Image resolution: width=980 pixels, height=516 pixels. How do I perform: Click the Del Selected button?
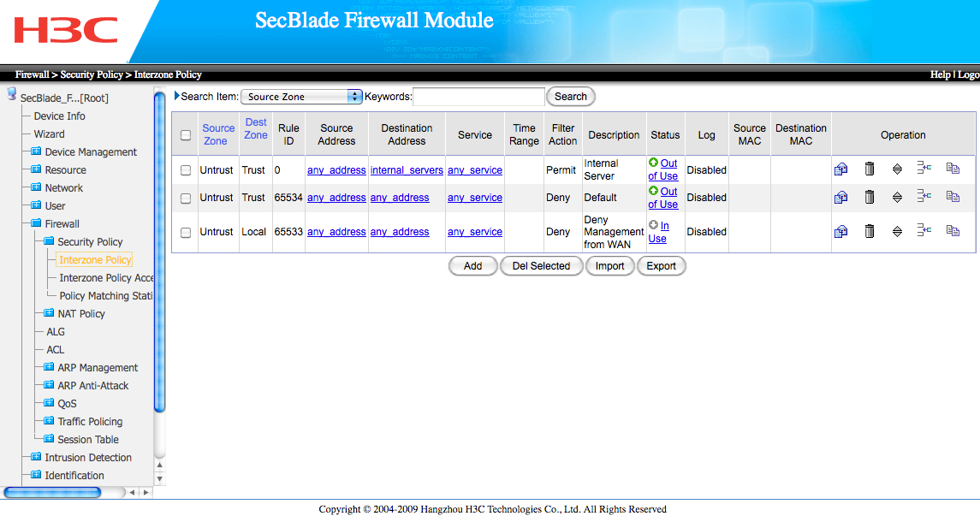541,266
